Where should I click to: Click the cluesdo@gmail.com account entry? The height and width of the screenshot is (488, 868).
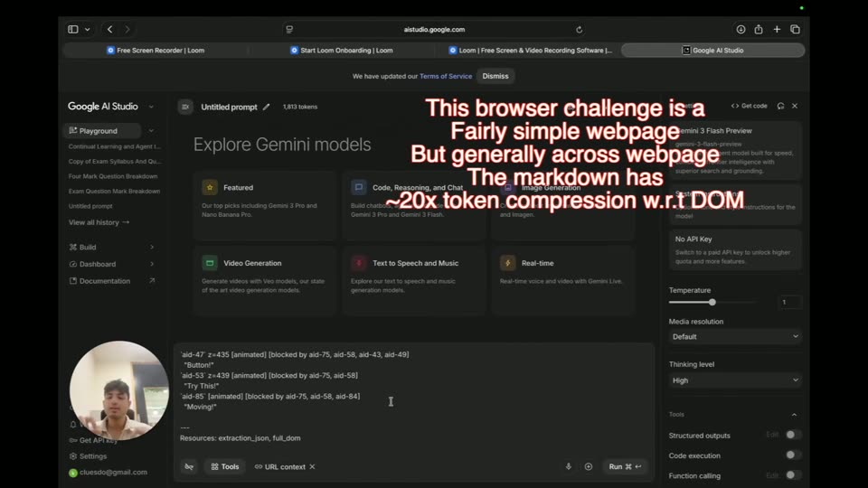tap(108, 472)
